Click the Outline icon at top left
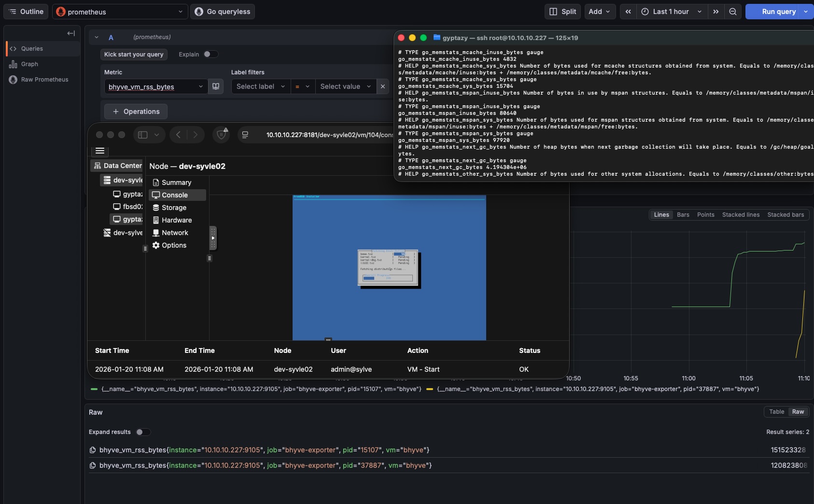This screenshot has height=504, width=814. [12, 11]
